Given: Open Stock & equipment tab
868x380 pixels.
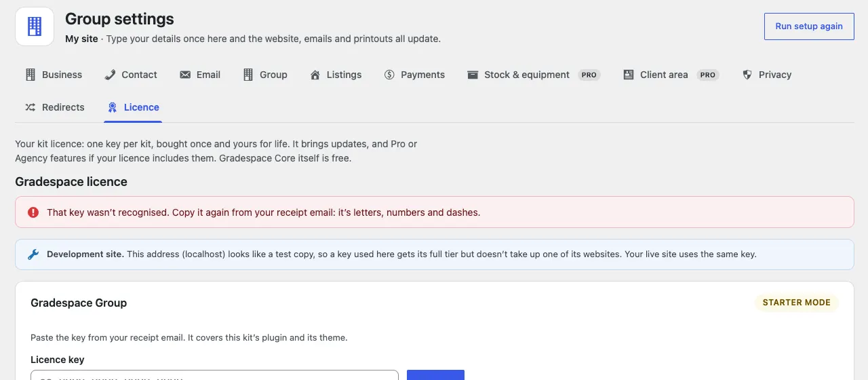Looking at the screenshot, I should (534, 75).
